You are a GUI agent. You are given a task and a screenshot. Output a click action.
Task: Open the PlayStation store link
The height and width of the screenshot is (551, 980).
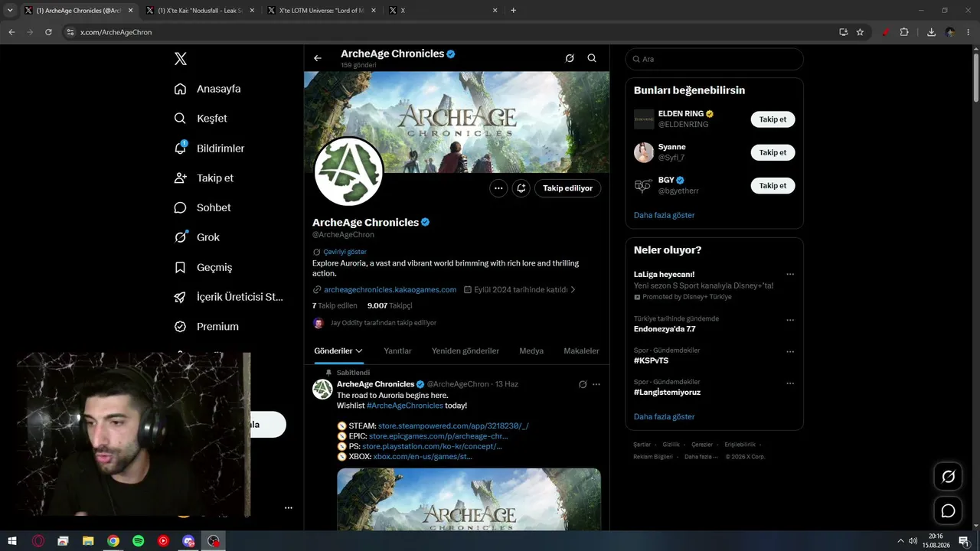pos(432,446)
